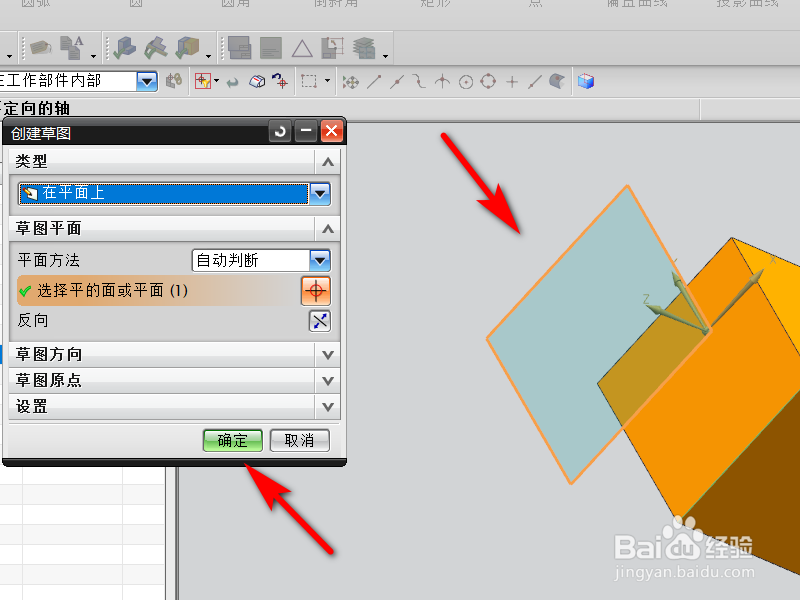Click the 取消 cancel button
The height and width of the screenshot is (600, 800).
[x=299, y=440]
